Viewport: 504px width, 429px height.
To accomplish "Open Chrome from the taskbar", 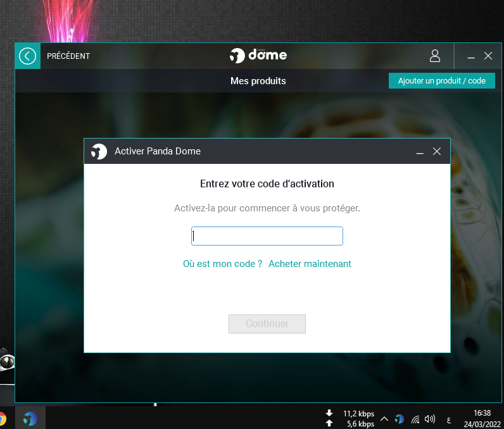I will 3,419.
